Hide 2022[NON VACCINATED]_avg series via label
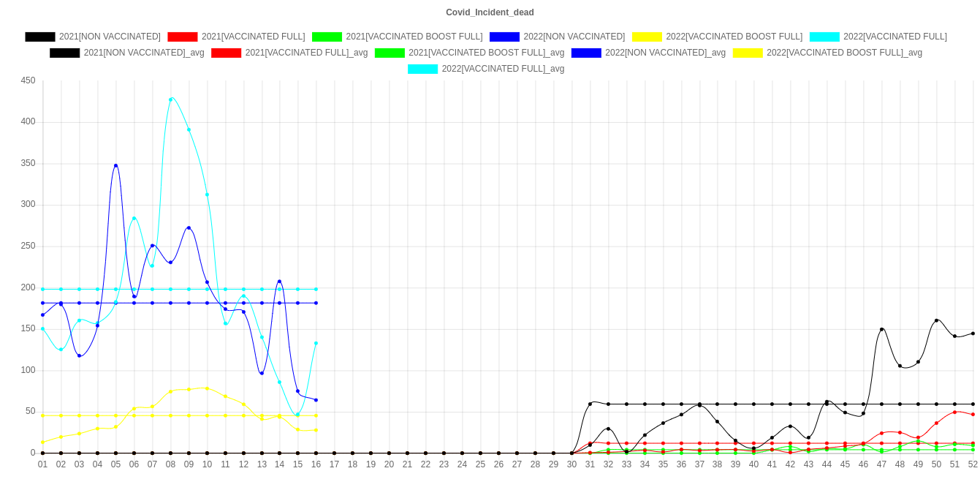 (665, 53)
